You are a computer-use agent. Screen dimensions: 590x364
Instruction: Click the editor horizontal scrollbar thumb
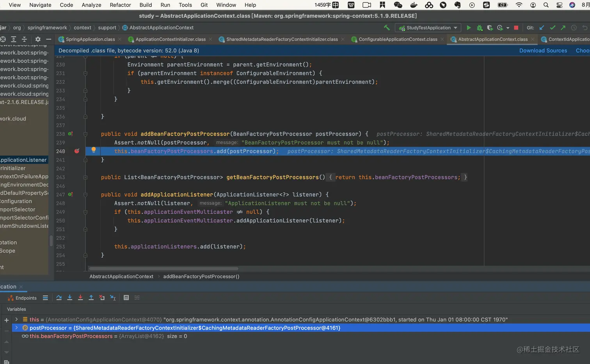point(163,268)
